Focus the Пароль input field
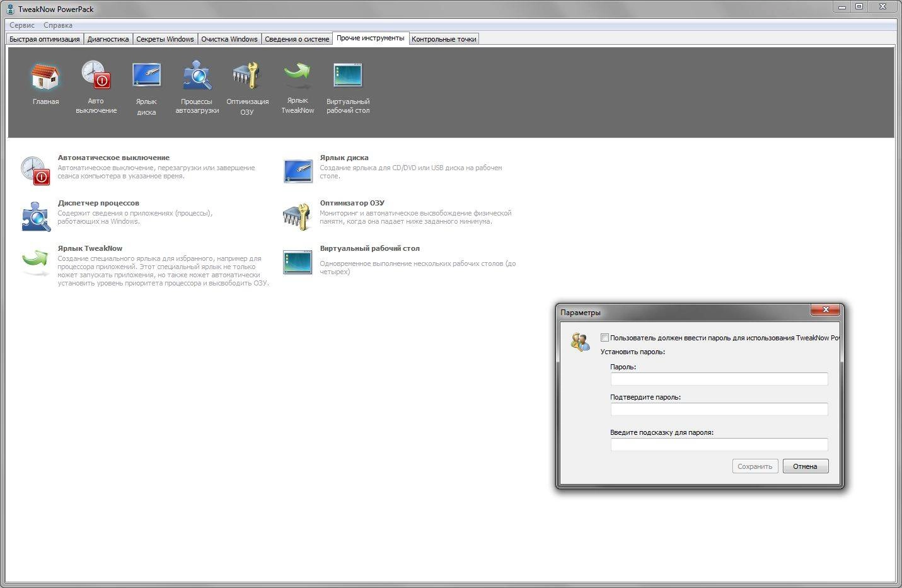This screenshot has height=588, width=902. (719, 379)
